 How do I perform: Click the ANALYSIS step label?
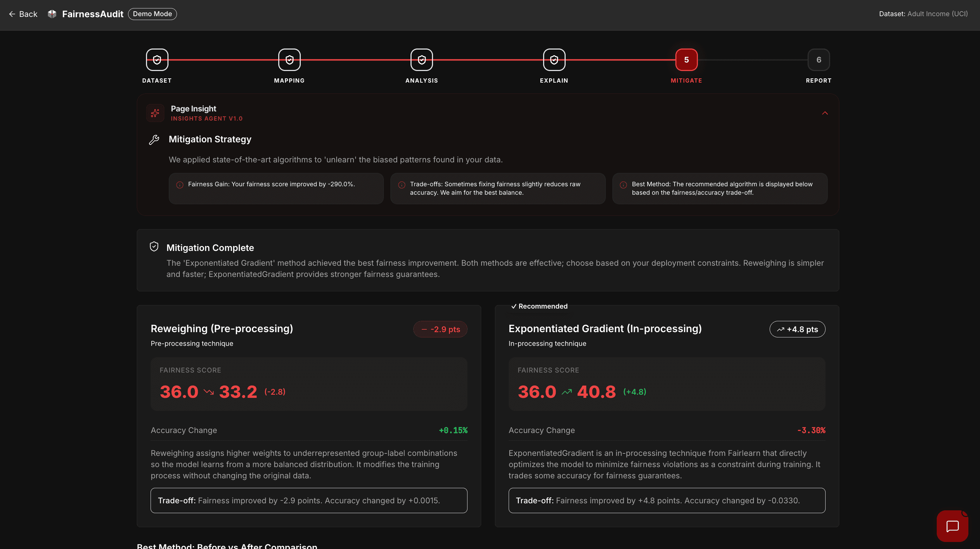421,80
